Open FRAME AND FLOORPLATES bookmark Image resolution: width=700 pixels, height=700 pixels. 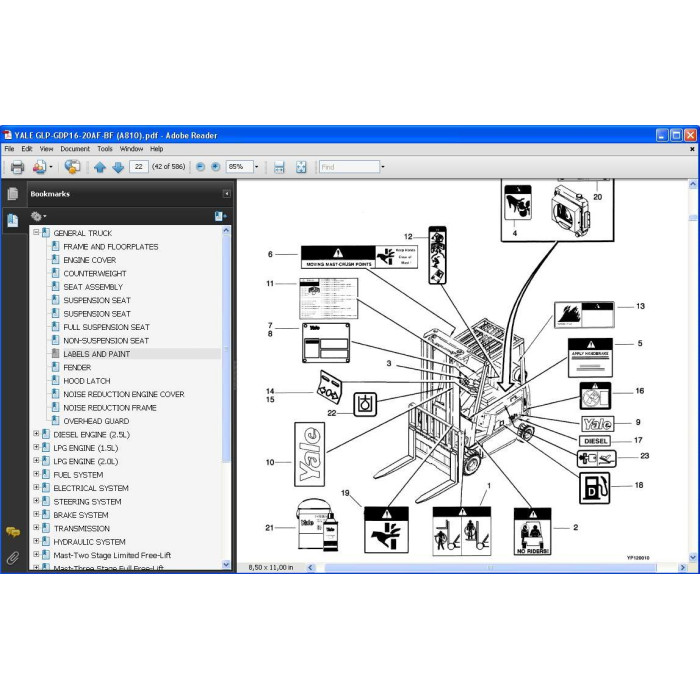pos(111,246)
